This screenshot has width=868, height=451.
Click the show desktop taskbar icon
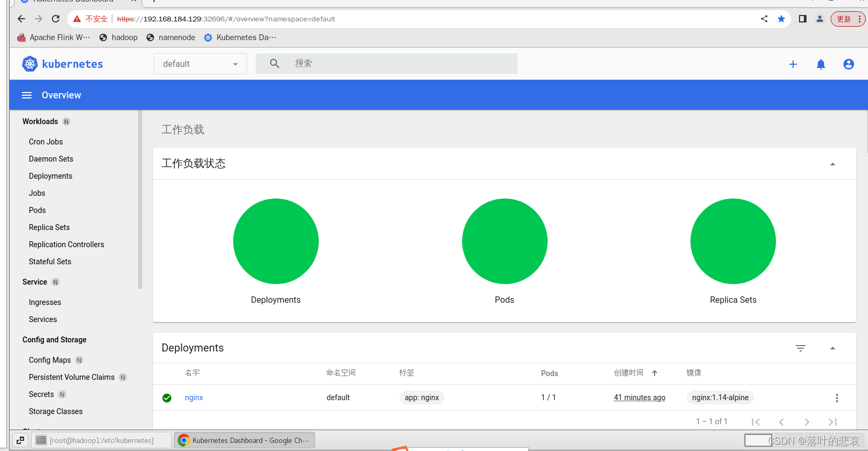coord(20,440)
